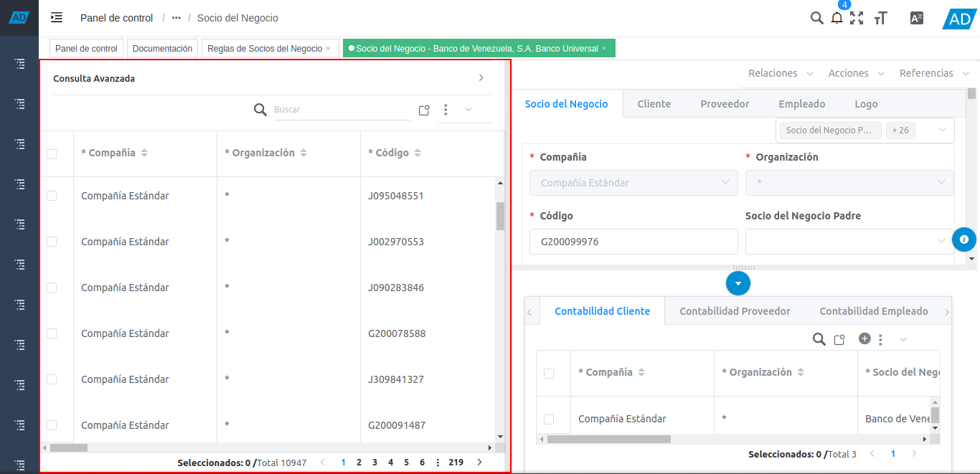This screenshot has height=474, width=980.
Task: Go to Panel de control tab
Action: tap(86, 49)
